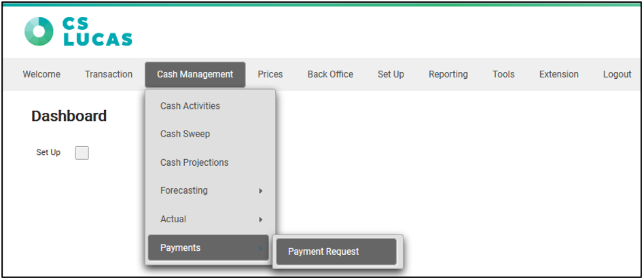Expand the Actual submenu
The image size is (644, 280).
click(209, 219)
